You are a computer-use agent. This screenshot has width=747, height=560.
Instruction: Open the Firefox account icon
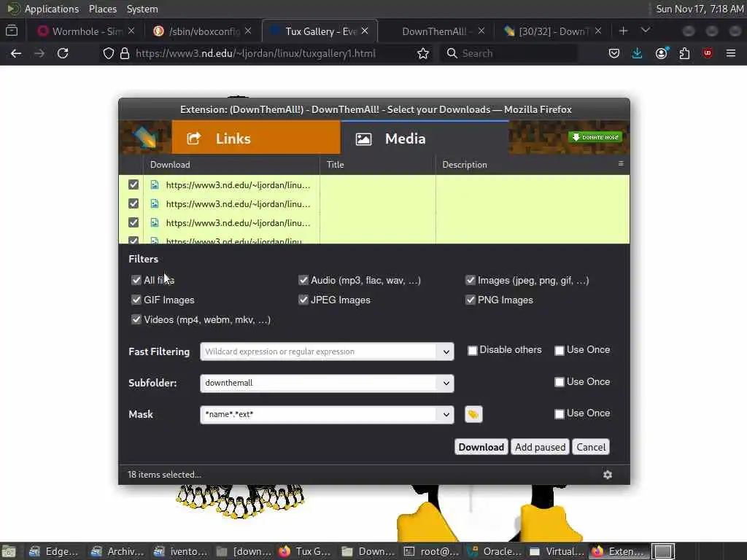(x=661, y=53)
